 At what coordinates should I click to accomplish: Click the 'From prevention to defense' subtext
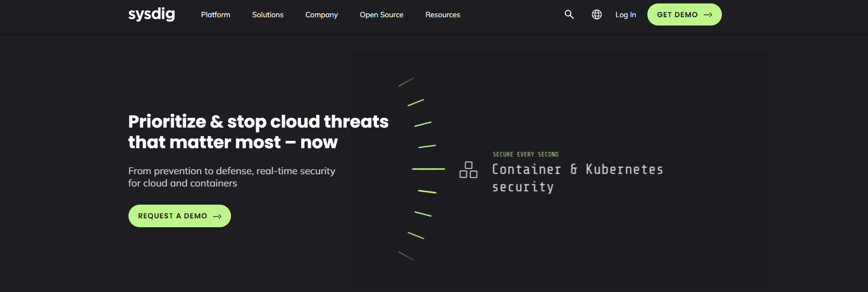[x=231, y=177]
